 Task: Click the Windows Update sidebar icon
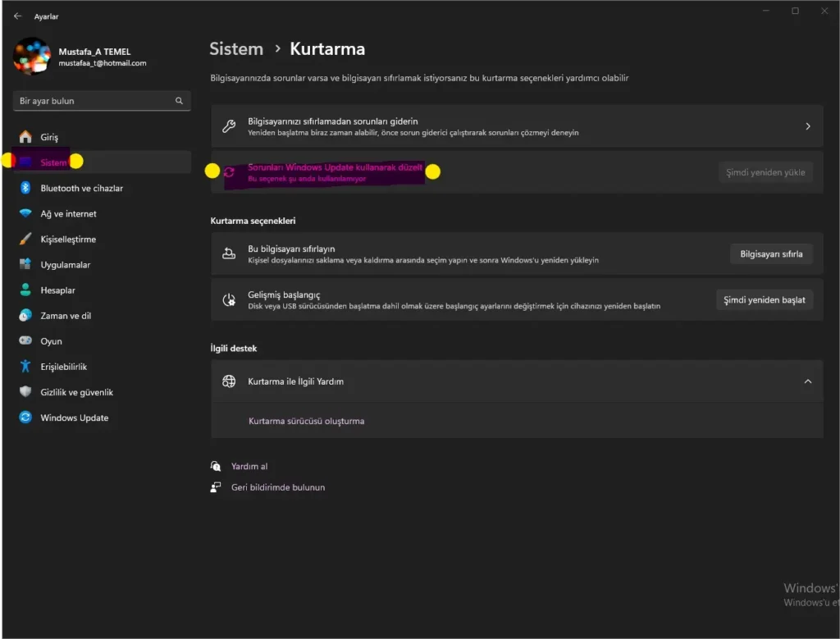coord(25,417)
